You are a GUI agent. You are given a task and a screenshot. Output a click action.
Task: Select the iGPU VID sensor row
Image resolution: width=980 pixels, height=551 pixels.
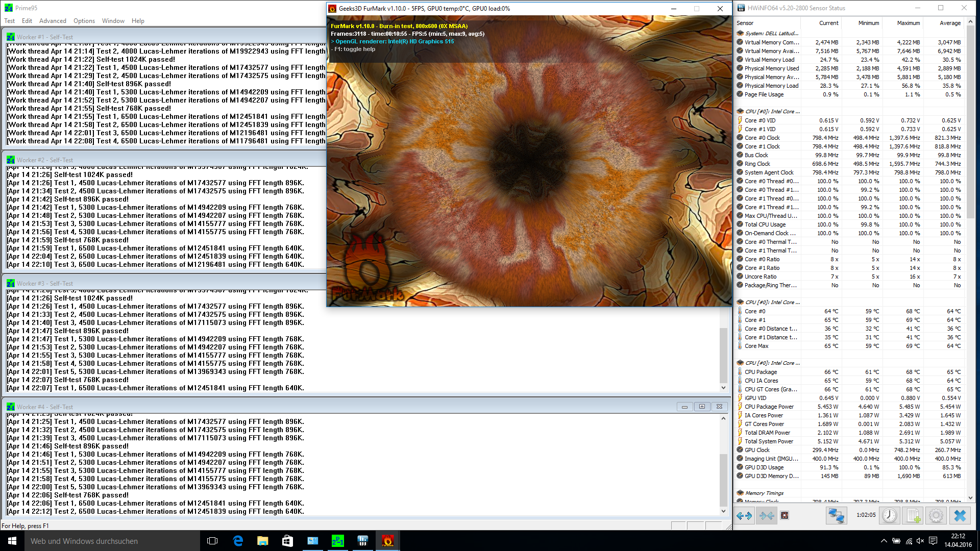coord(849,398)
